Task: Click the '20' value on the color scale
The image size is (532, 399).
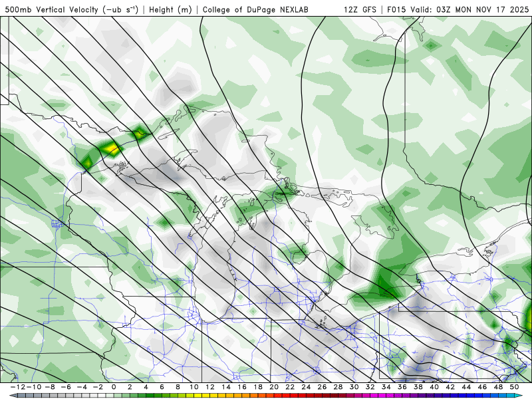Action: (x=274, y=387)
